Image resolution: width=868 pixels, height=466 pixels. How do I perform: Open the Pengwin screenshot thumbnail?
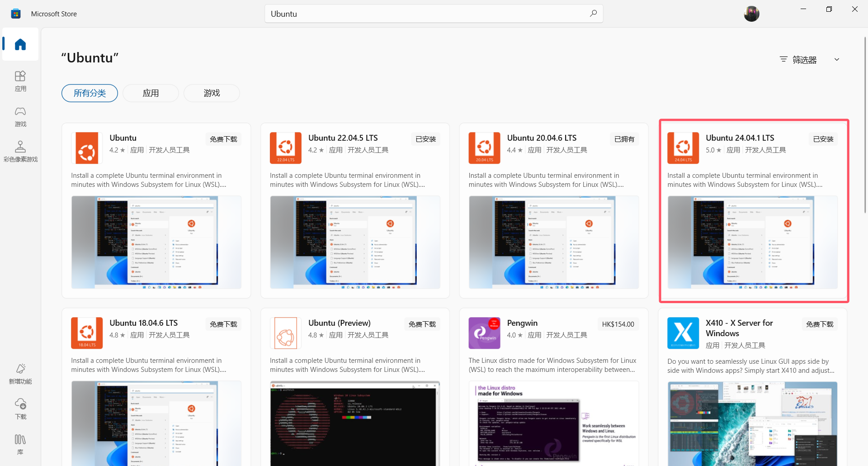(554, 423)
